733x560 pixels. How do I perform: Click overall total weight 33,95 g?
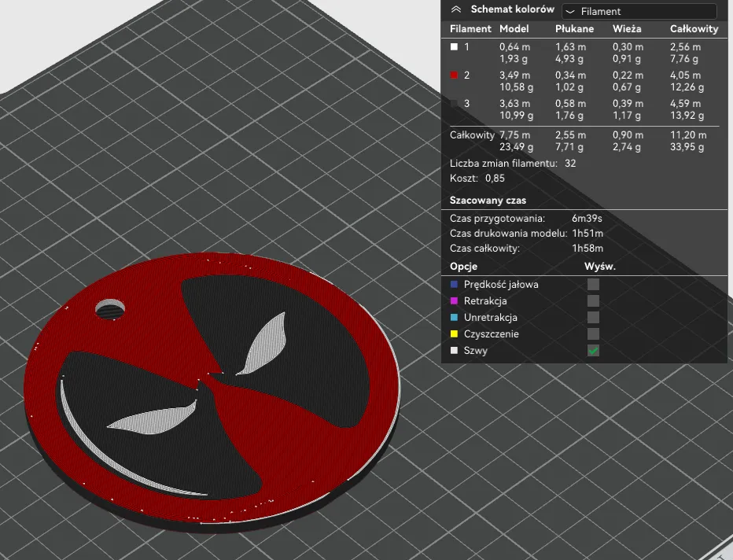tap(687, 147)
